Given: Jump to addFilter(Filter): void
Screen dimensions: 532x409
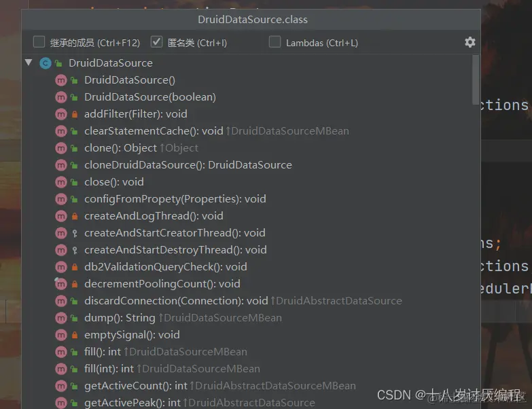Looking at the screenshot, I should pos(136,114).
